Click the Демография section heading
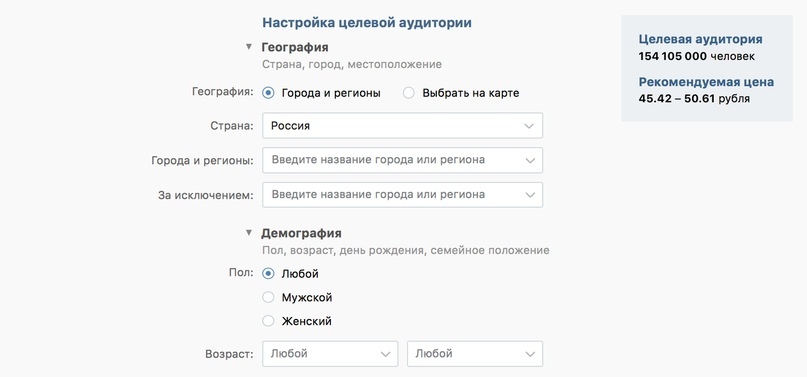The image size is (807, 377). coord(301,233)
